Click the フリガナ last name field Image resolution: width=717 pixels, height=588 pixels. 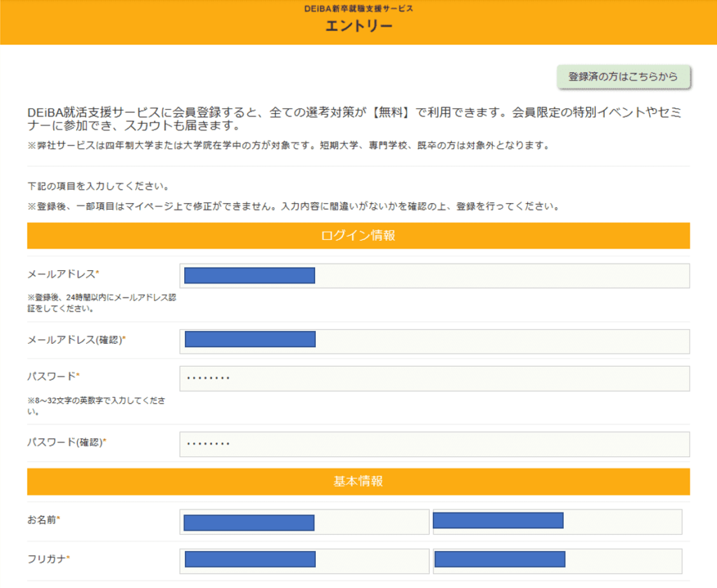(305, 561)
